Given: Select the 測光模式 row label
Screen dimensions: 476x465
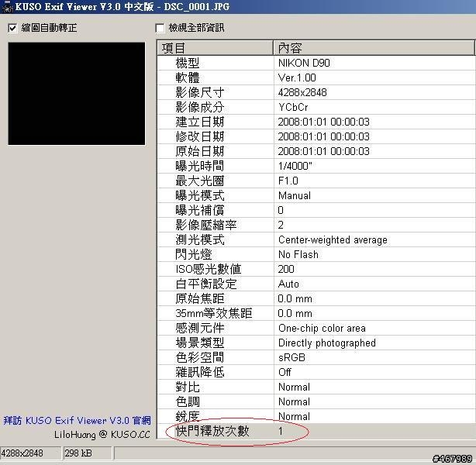Looking at the screenshot, I should 199,239.
